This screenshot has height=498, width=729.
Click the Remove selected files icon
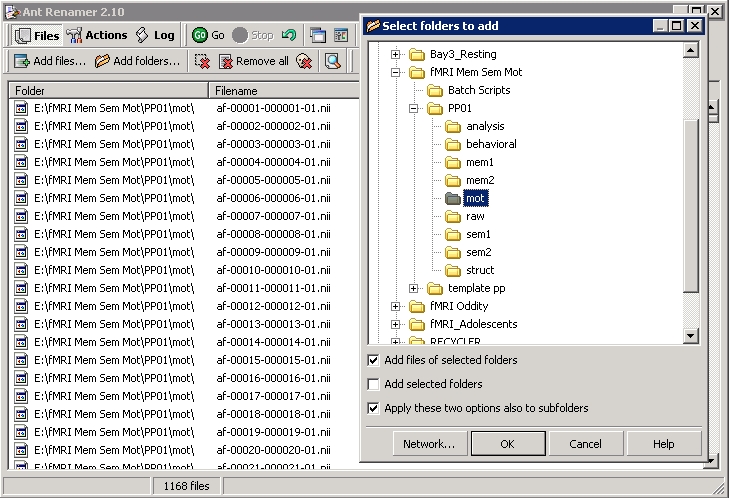(x=202, y=61)
